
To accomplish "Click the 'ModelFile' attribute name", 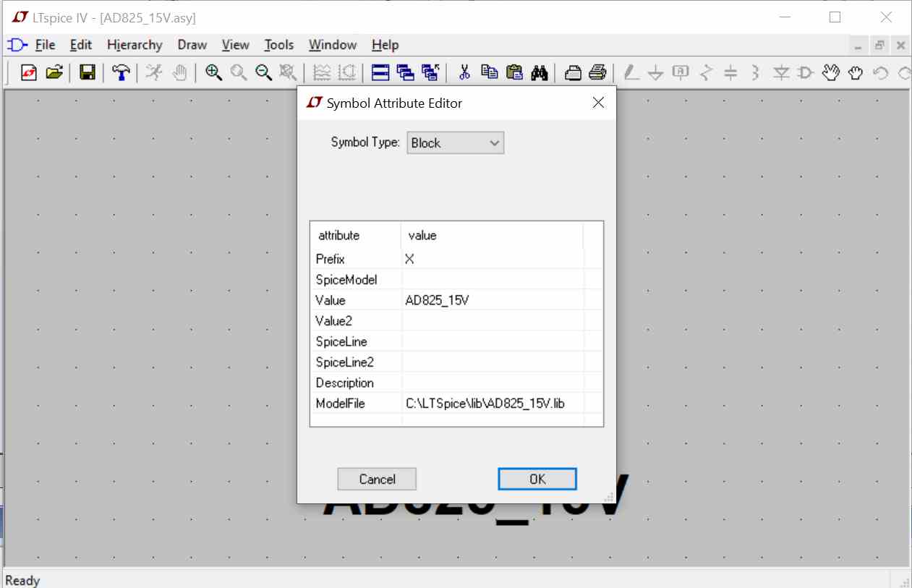I will point(340,403).
